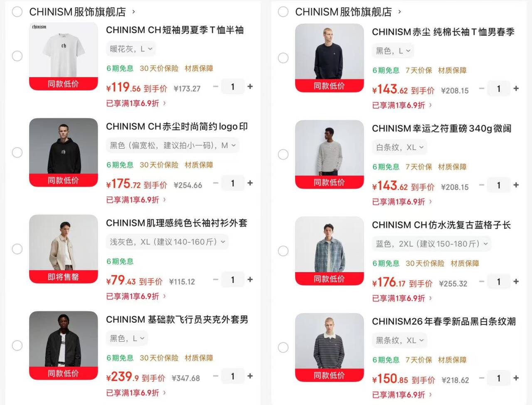Select the blue plaid shirt item checkbox
The height and width of the screenshot is (405, 532).
click(283, 251)
